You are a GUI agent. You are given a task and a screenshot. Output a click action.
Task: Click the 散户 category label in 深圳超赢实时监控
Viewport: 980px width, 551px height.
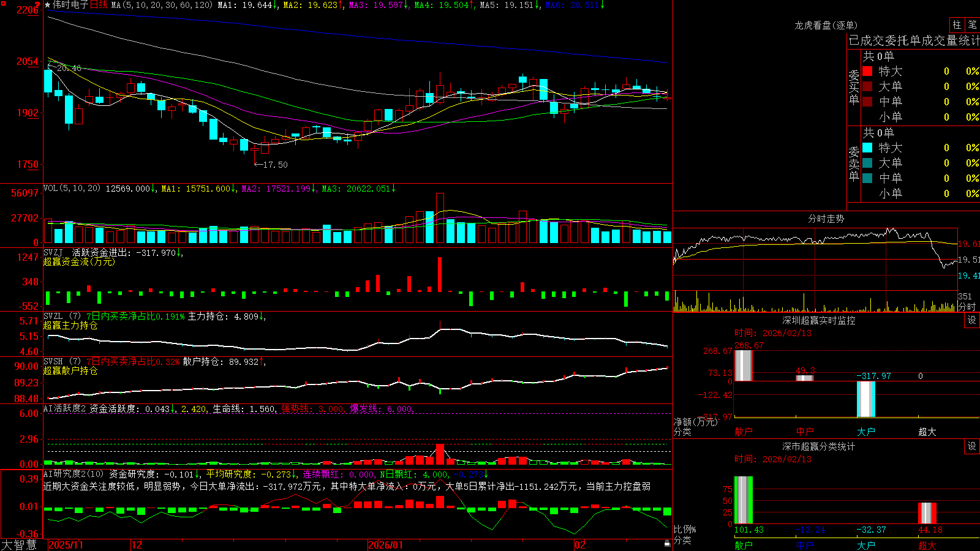click(x=744, y=432)
